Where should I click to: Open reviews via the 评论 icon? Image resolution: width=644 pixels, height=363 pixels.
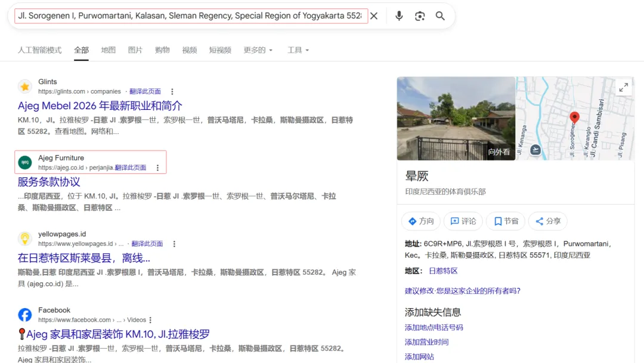(463, 221)
